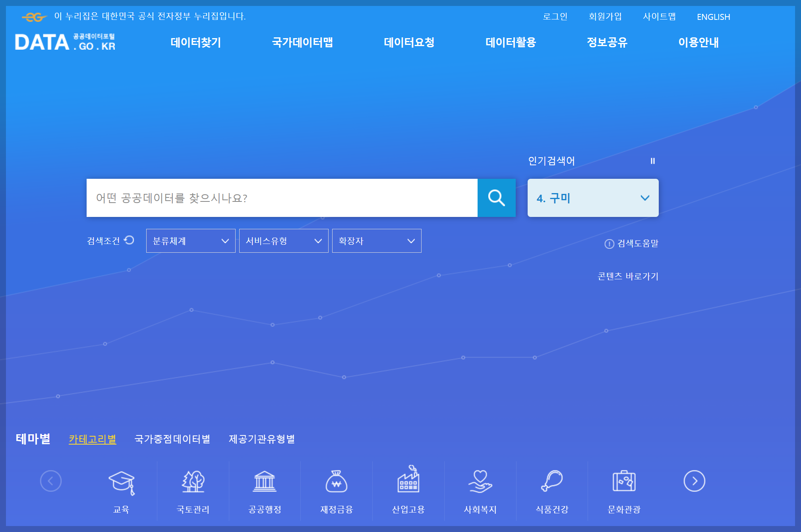Open the 사이트맵 sitemap link
Screen dimensions: 801x532
(660, 17)
